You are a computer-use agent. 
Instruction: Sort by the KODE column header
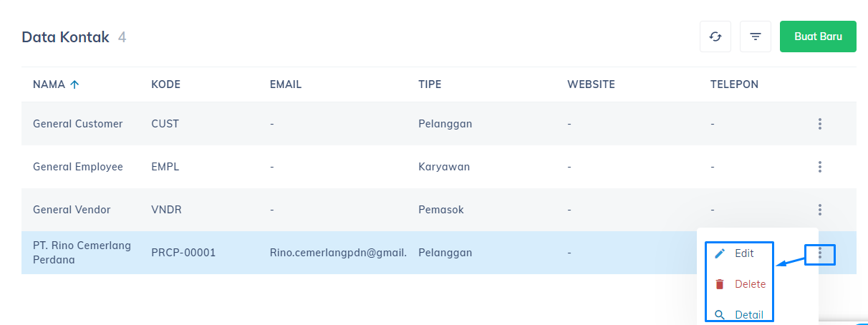(x=165, y=84)
